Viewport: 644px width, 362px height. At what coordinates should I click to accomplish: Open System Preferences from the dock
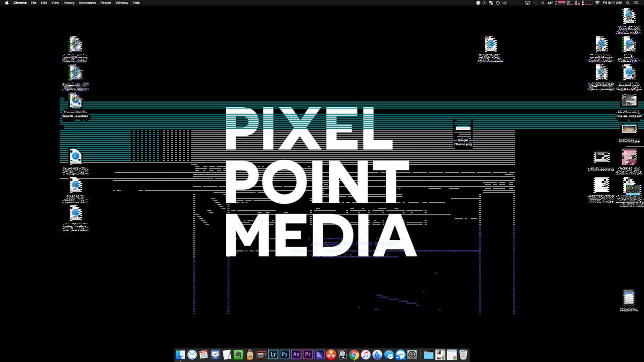point(412,354)
